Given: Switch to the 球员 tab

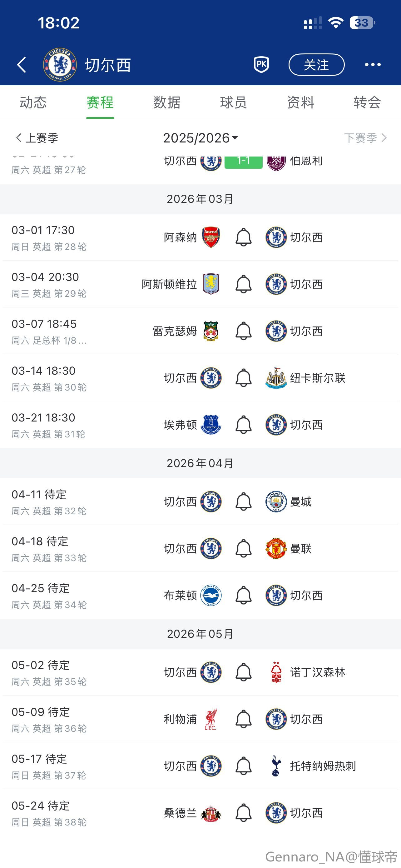Looking at the screenshot, I should 233,102.
